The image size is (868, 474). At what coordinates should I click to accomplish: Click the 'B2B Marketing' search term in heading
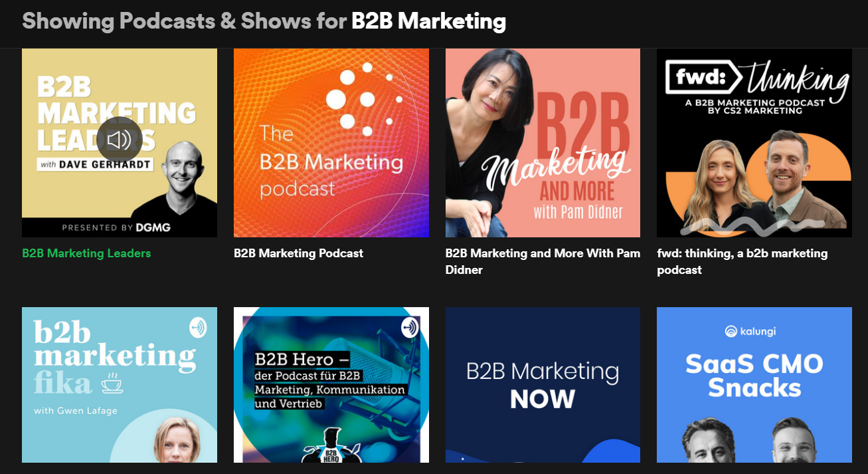click(428, 21)
